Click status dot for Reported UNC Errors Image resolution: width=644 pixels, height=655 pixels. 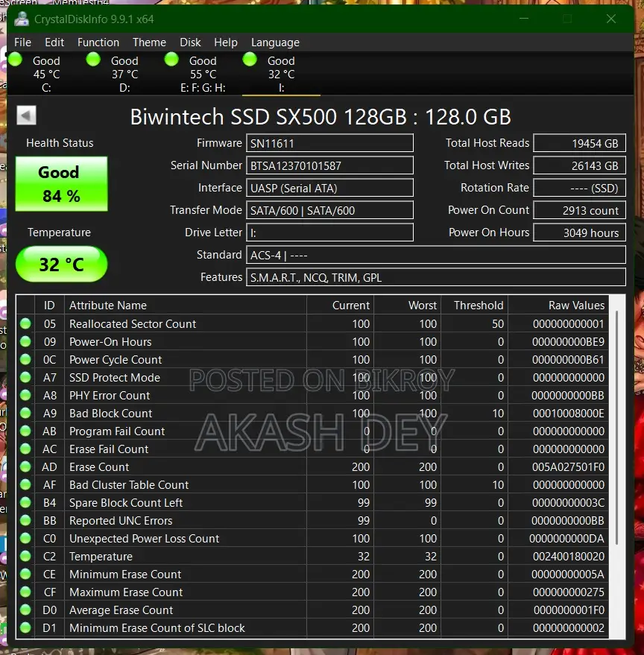(25, 520)
